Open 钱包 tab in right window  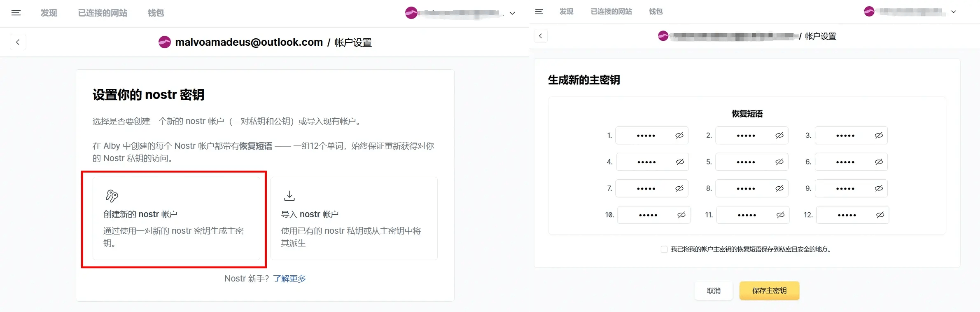pyautogui.click(x=656, y=12)
